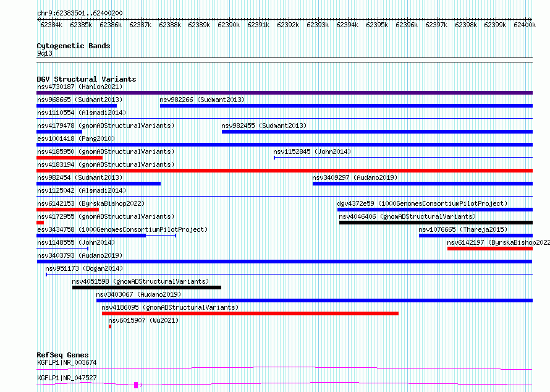Open nsv982454 (Sudmant2013) variant
550x392 pixels.
pos(80,177)
